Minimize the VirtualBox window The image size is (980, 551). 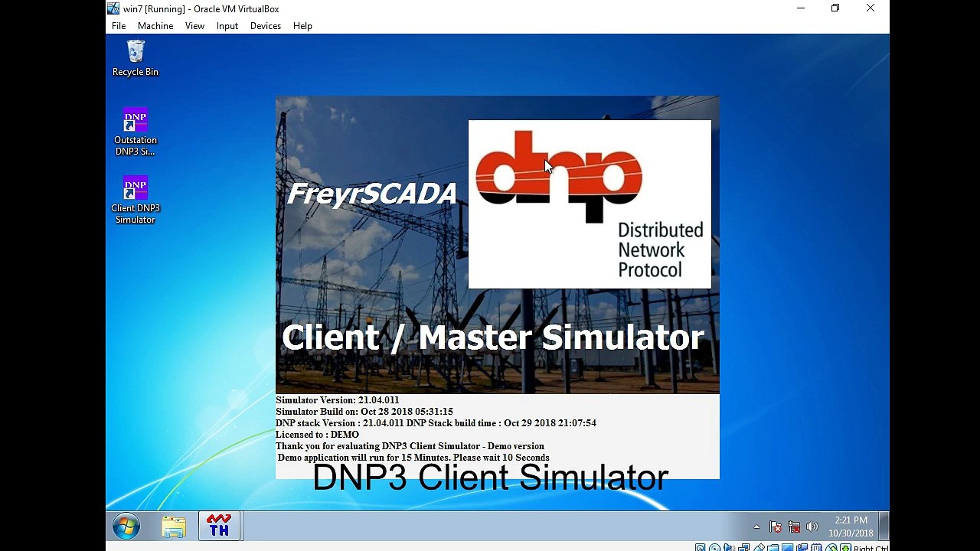click(801, 8)
